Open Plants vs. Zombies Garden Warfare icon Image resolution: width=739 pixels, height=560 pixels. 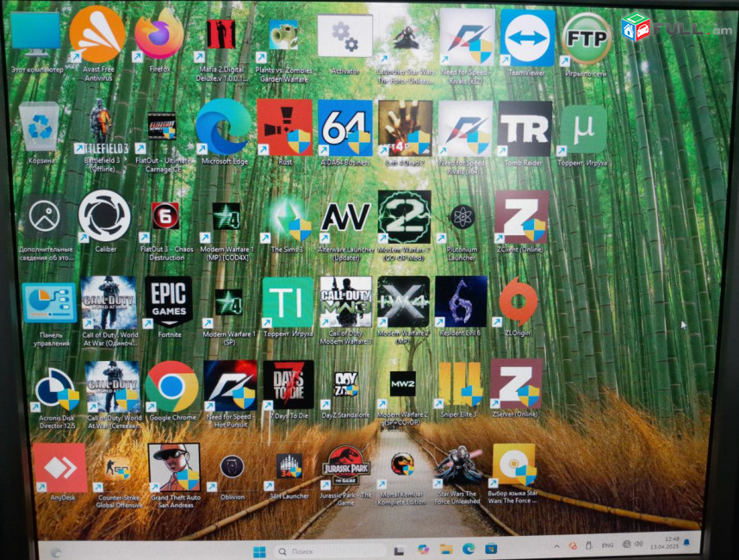pos(283,34)
